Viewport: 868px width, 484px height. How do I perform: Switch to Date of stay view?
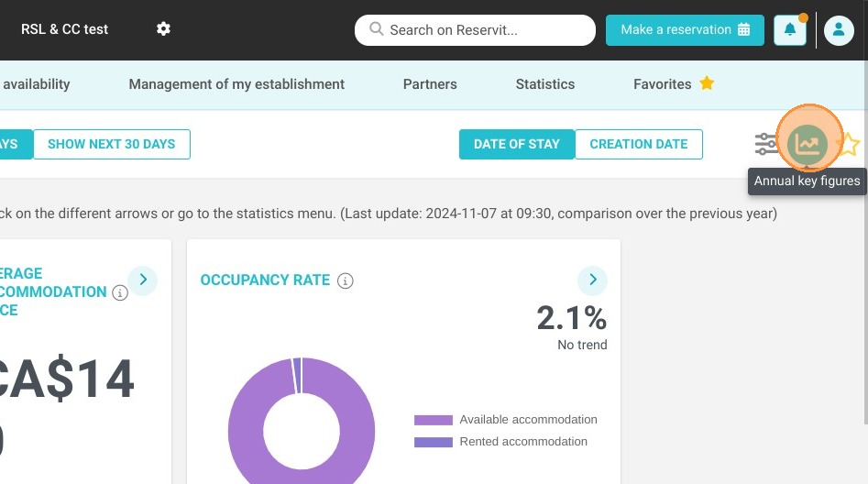[x=516, y=144]
